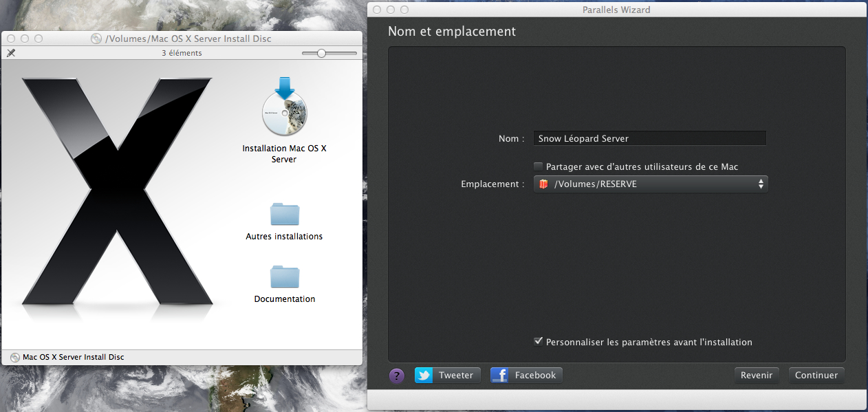Proceed with the Continuer button
This screenshot has width=868, height=412.
point(816,376)
